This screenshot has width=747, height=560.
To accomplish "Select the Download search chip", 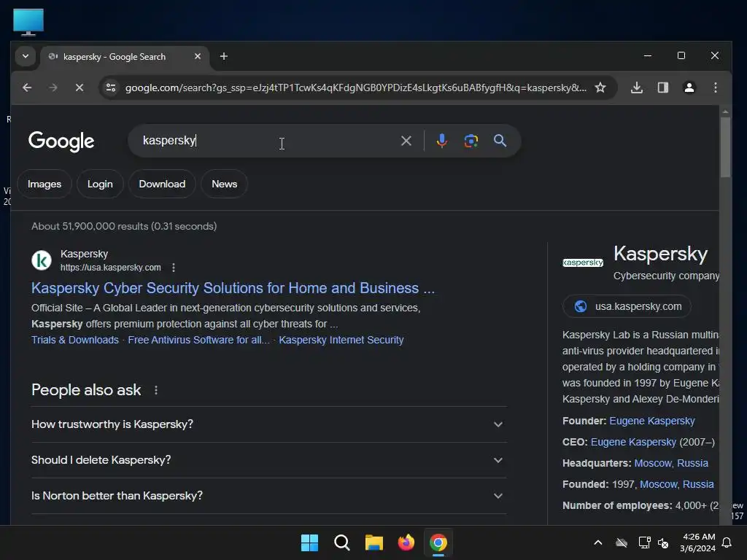I will (x=162, y=184).
